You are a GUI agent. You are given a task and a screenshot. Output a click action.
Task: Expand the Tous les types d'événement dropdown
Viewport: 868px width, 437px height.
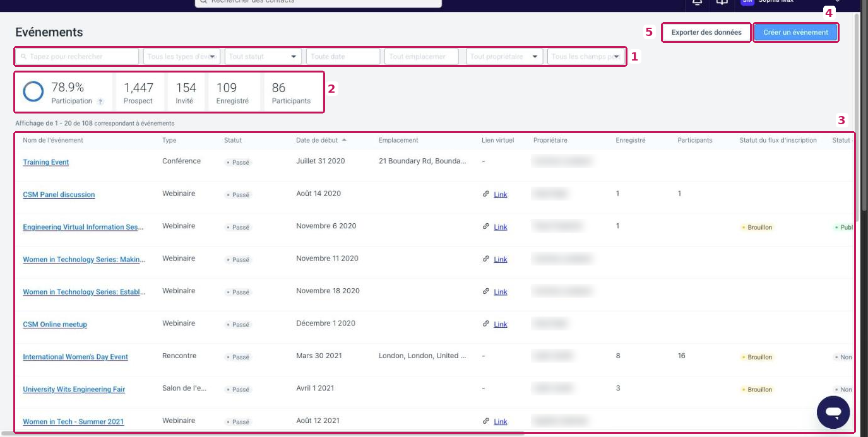[x=182, y=57]
